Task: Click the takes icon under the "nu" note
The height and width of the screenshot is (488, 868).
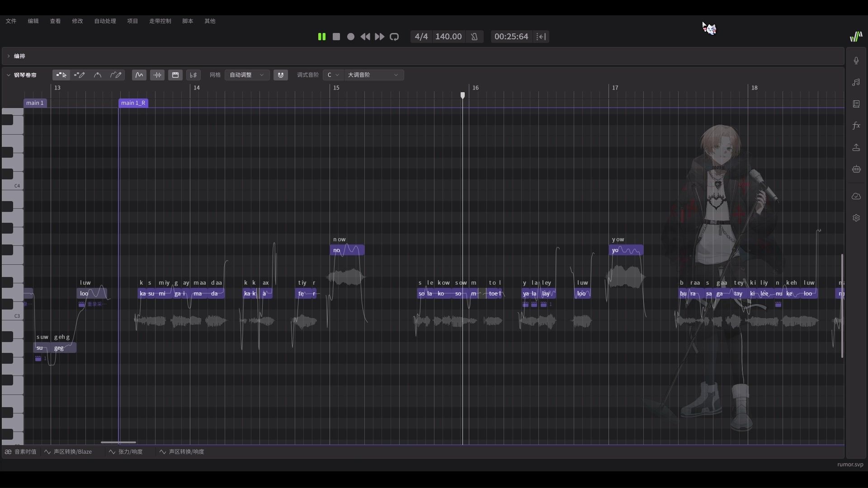Action: [x=778, y=305]
